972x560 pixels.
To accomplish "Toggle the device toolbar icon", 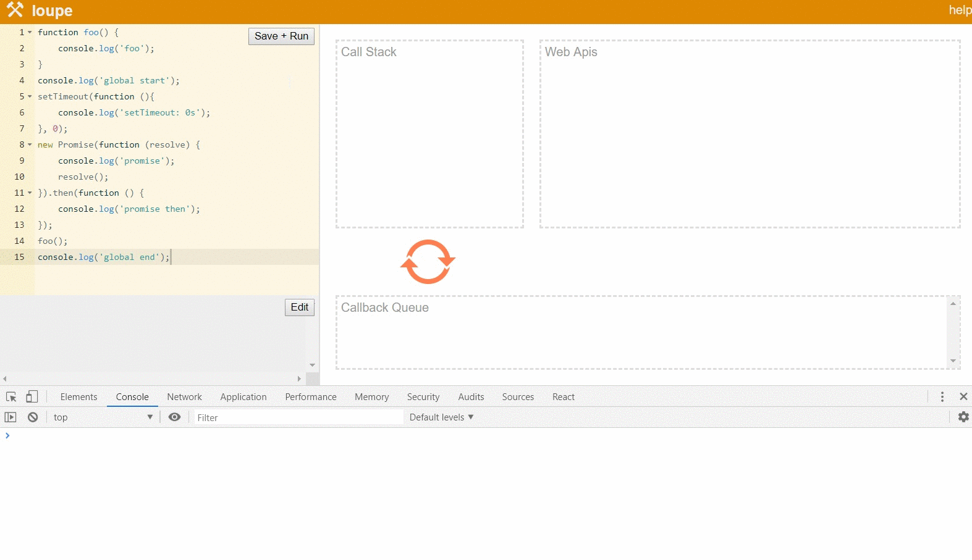I will 32,397.
